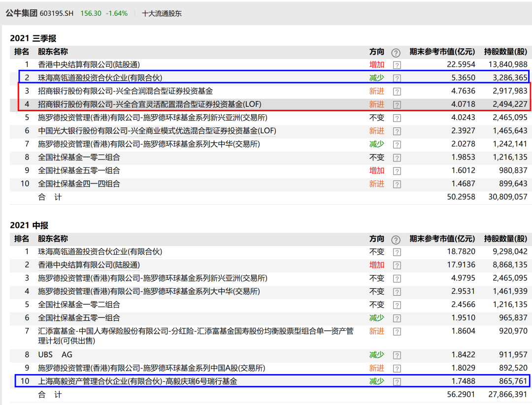This screenshot has width=532, height=405.
Task: Click 增加 direction in 三季报 香港中央结算 row
Action: 377,65
